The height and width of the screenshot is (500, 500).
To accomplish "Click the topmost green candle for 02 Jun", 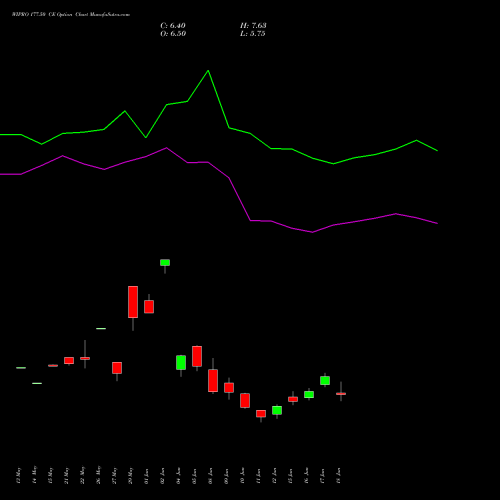I will click(165, 263).
